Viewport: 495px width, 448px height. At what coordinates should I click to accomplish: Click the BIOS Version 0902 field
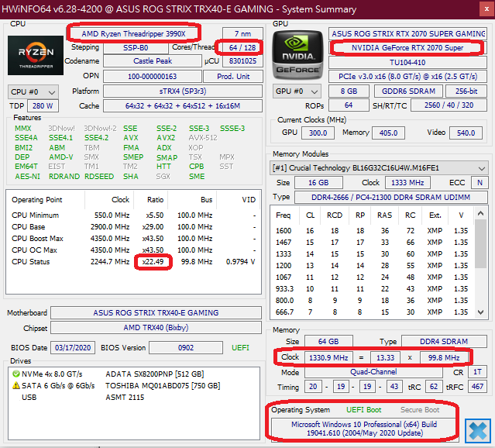[x=186, y=348]
